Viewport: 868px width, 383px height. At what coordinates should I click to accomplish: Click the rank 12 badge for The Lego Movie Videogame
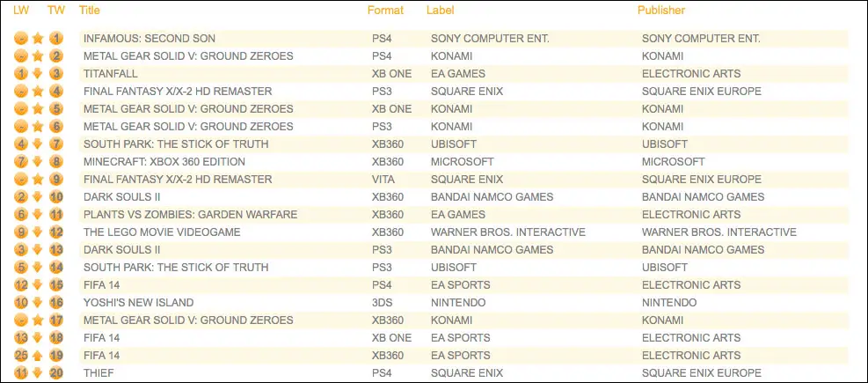(56, 232)
